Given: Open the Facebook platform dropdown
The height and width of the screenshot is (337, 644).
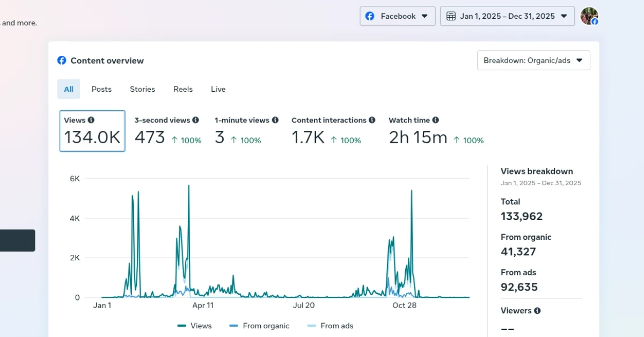Looking at the screenshot, I should click(397, 16).
